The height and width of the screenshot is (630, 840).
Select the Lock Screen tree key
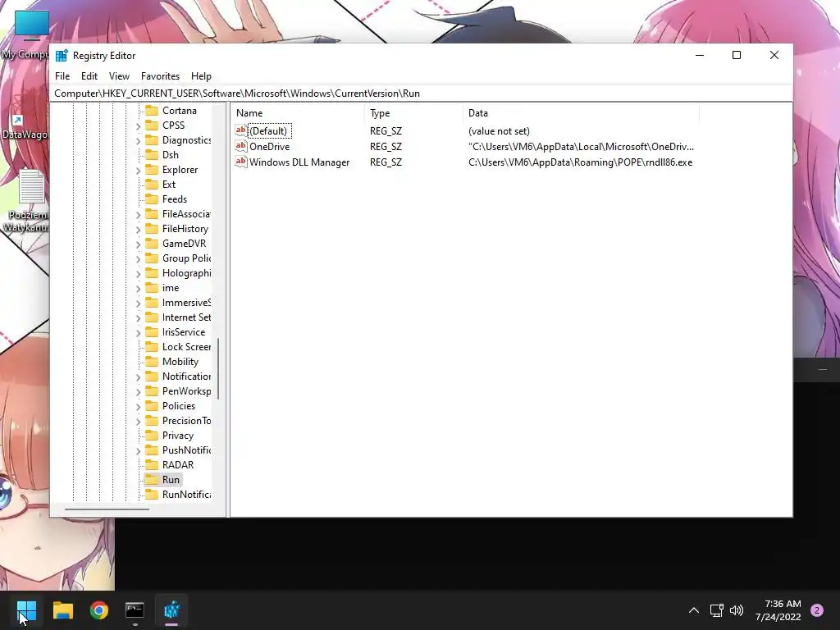[x=186, y=347]
